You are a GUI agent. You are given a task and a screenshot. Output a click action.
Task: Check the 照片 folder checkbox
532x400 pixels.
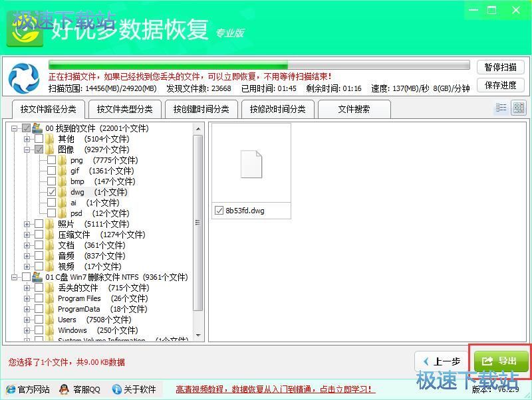pos(39,224)
